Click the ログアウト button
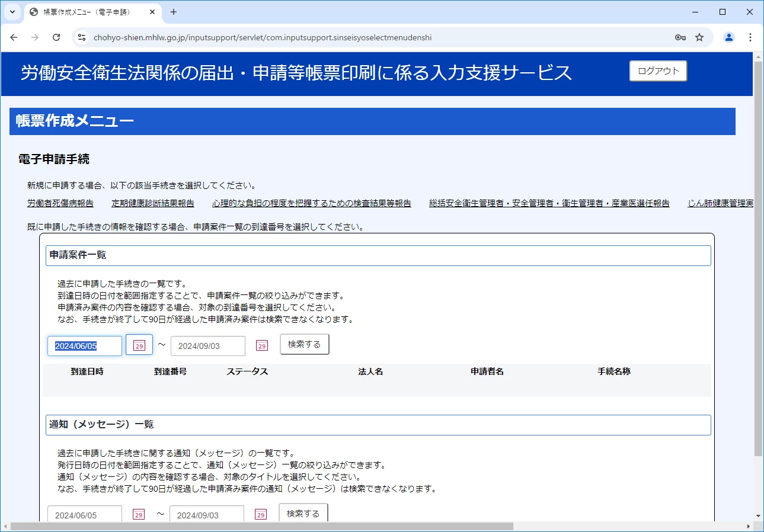The height and width of the screenshot is (532, 764). click(658, 71)
